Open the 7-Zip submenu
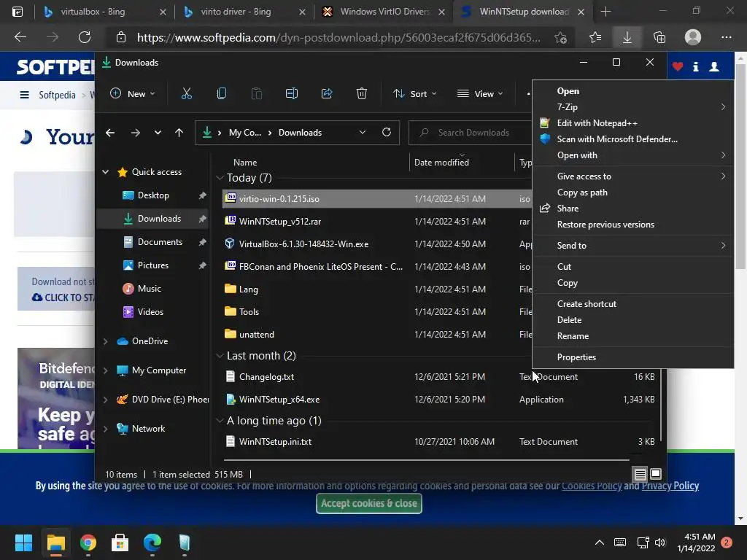747x560 pixels. pyautogui.click(x=632, y=107)
